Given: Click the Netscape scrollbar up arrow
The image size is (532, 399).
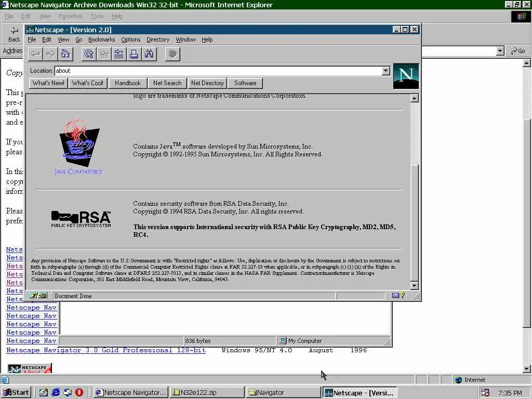Looking at the screenshot, I should pos(414,98).
